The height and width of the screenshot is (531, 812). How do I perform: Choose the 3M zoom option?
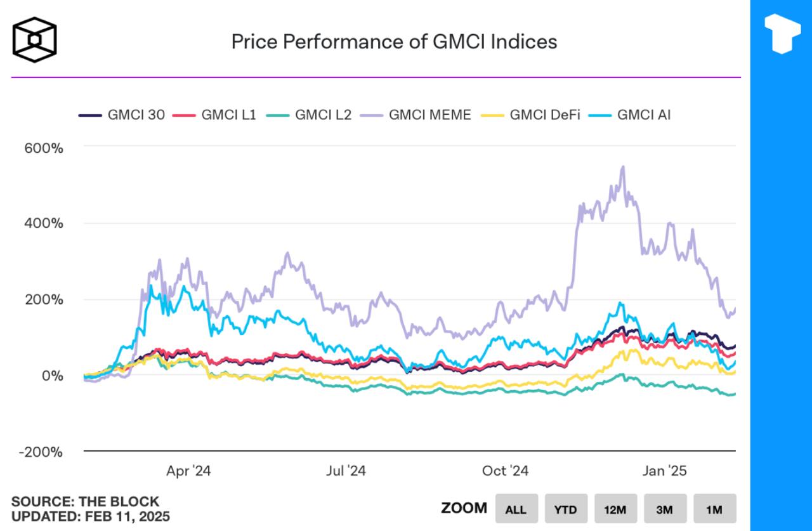[665, 509]
